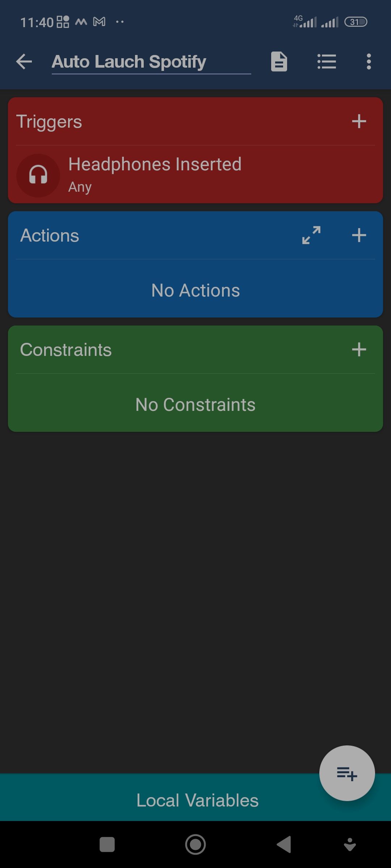The height and width of the screenshot is (868, 391).
Task: Tap the back arrow in header
Action: pos(24,61)
